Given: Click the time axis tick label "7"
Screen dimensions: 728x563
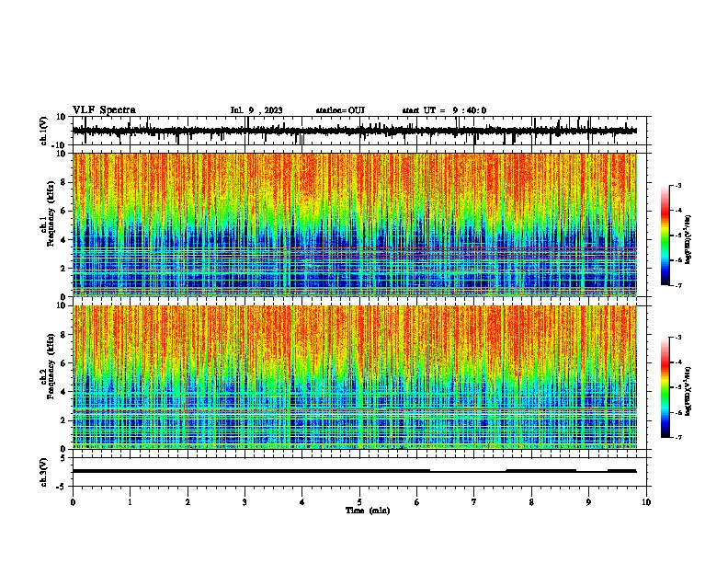Looking at the screenshot, I should [x=474, y=502].
